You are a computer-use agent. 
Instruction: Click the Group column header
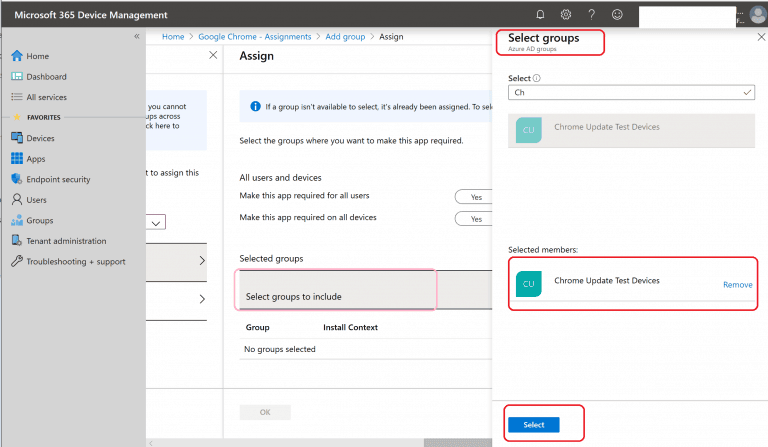click(257, 328)
